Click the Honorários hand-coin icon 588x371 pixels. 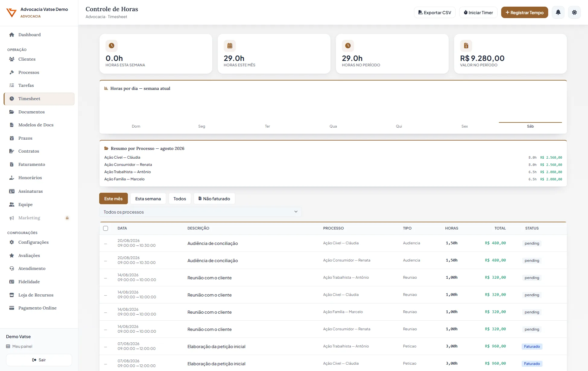12,178
